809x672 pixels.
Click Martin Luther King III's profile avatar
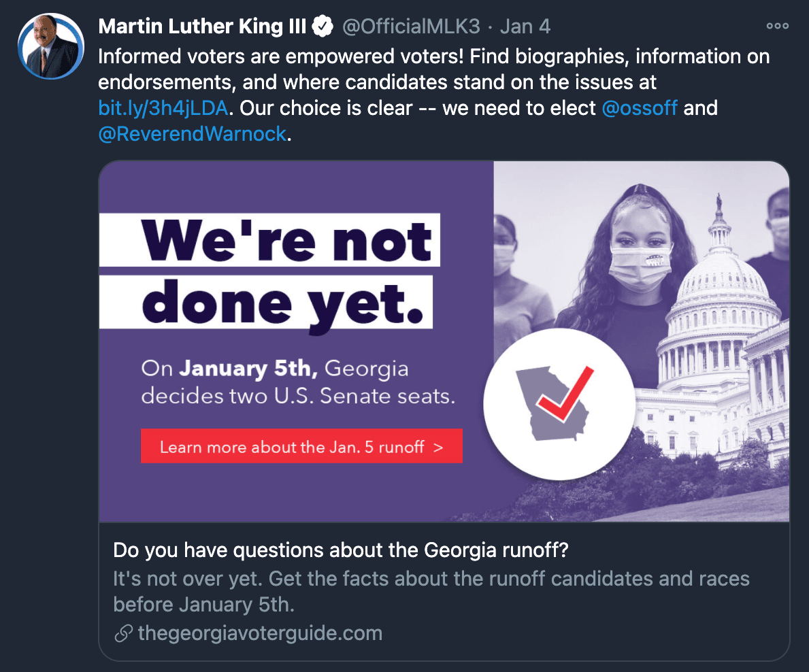click(x=51, y=46)
